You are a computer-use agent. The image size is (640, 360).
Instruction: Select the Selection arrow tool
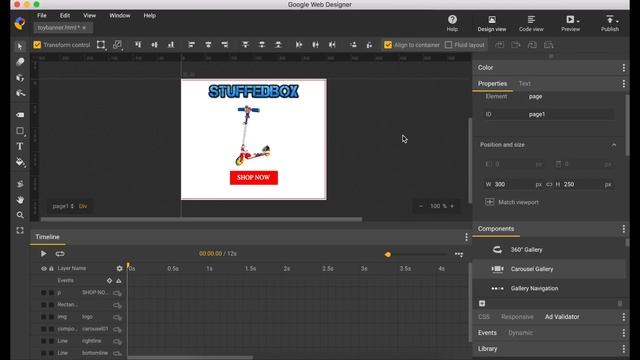point(20,47)
